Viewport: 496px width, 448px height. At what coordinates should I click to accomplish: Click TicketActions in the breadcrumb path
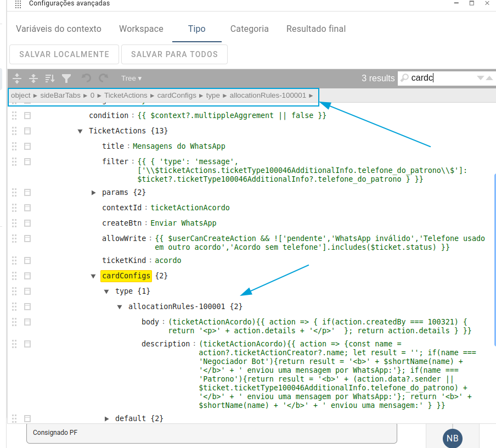point(126,96)
